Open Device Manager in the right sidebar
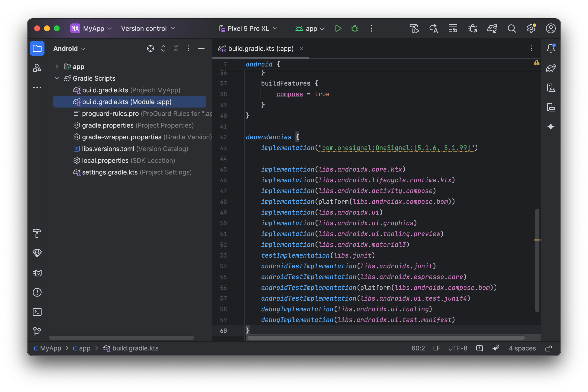 pos(551,88)
